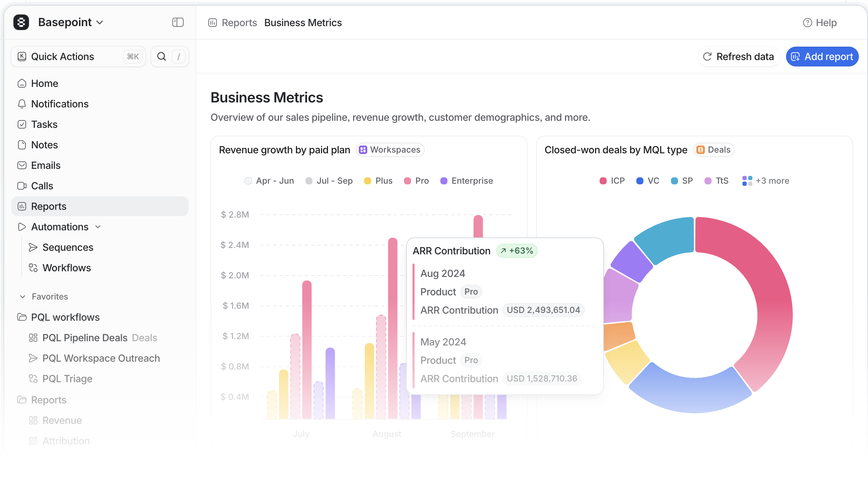Open Emails in sidebar
This screenshot has width=868, height=491.
[46, 165]
